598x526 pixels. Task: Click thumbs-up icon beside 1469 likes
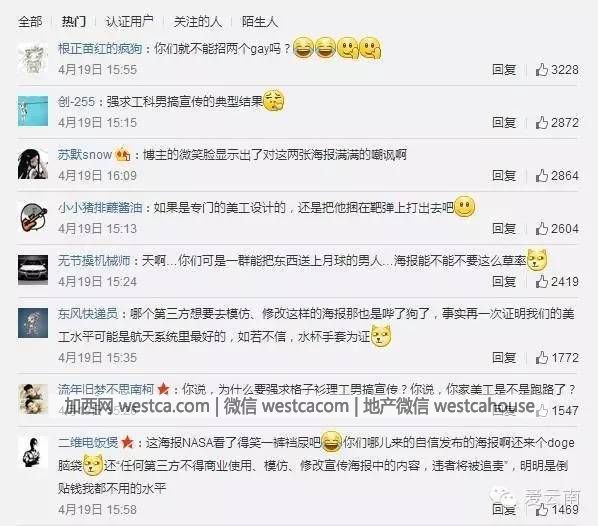click(542, 509)
